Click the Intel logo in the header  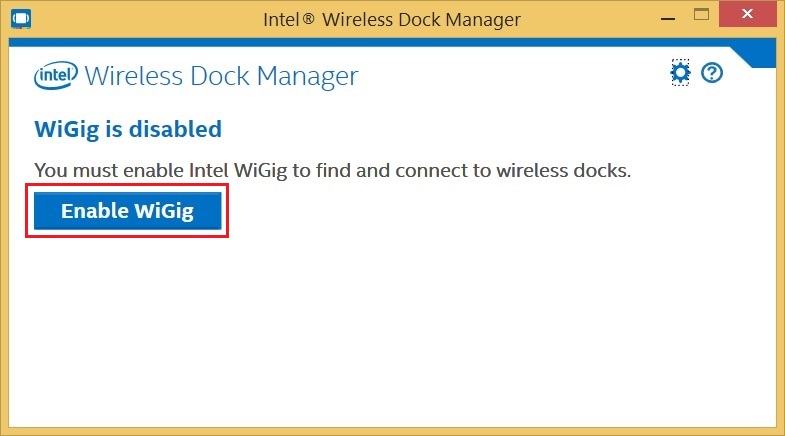56,75
